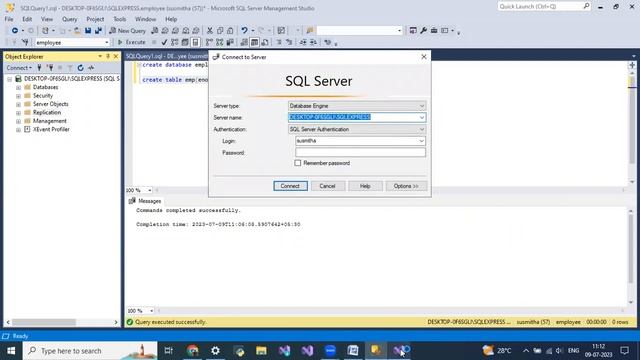Click the Connect button in the dialog
640x360 pixels.
[x=290, y=186]
